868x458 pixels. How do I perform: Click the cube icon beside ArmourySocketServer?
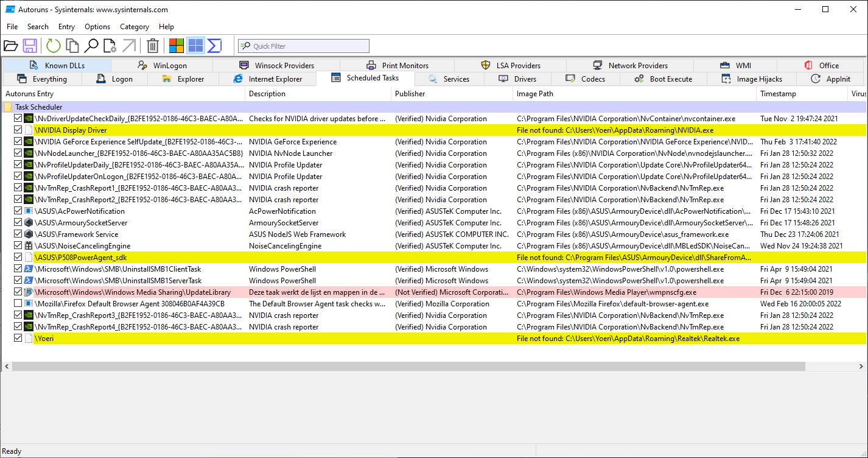(29, 223)
